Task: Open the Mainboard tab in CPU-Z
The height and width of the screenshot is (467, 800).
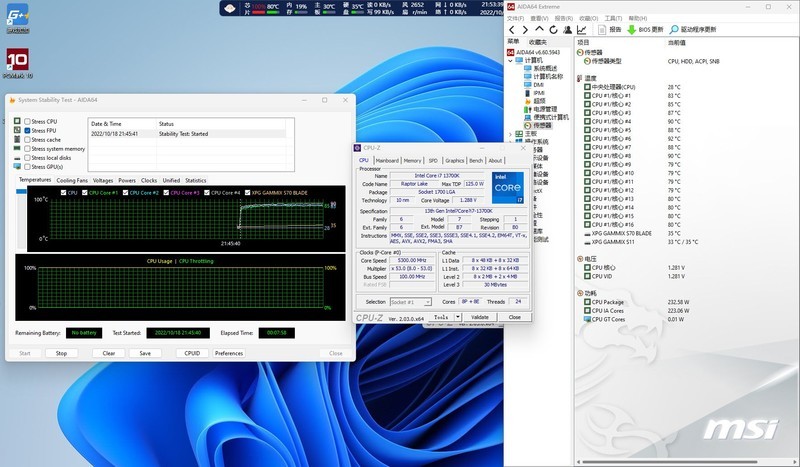Action: click(x=387, y=161)
